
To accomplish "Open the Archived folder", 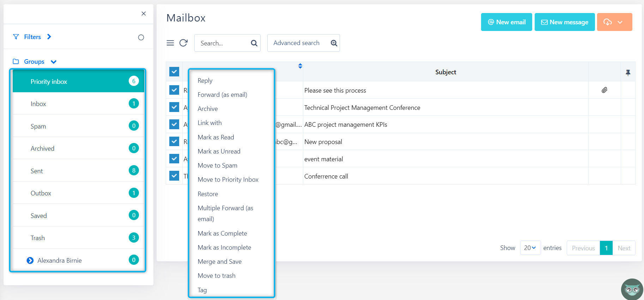I will point(78,148).
